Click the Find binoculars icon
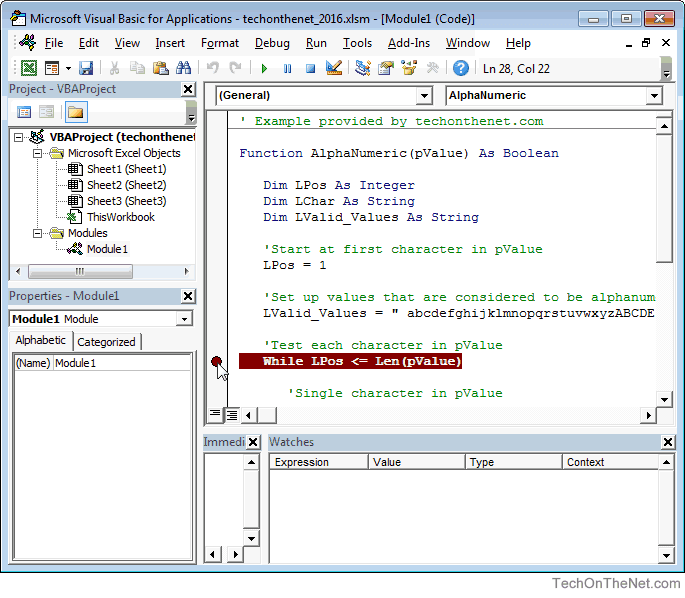 pyautogui.click(x=183, y=68)
